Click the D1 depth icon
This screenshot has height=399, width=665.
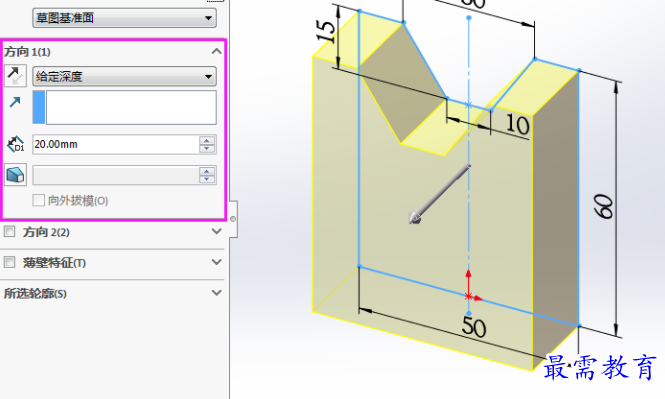tap(16, 144)
